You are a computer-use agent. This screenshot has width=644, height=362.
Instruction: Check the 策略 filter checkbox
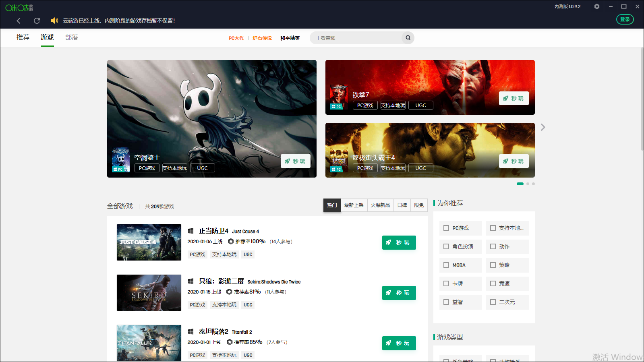pyautogui.click(x=493, y=265)
